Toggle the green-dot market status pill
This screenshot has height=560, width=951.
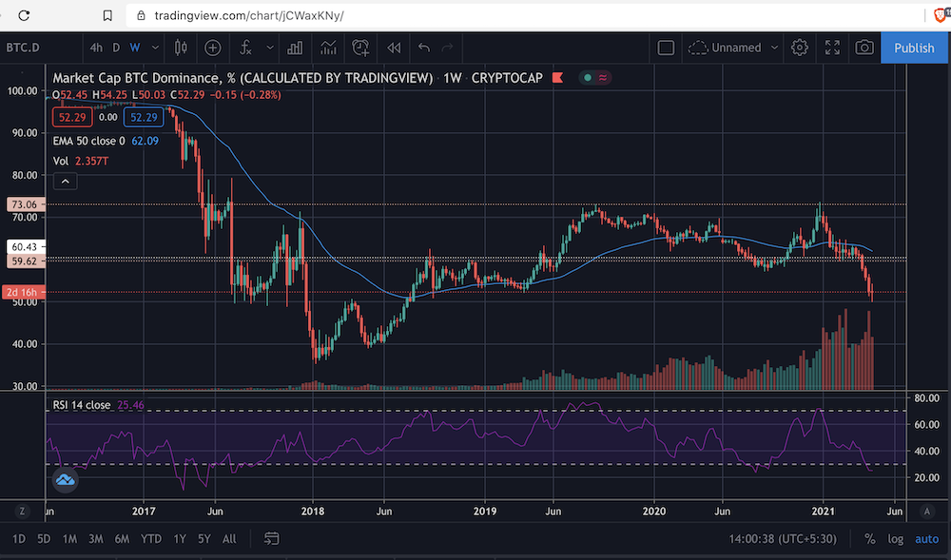point(594,78)
